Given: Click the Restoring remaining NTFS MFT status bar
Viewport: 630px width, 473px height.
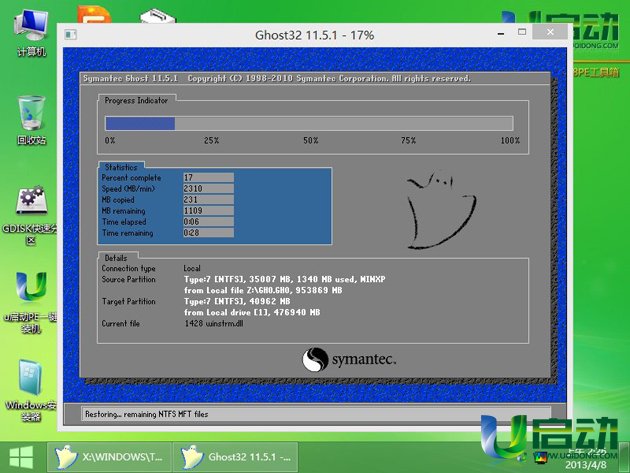Looking at the screenshot, I should [x=316, y=414].
